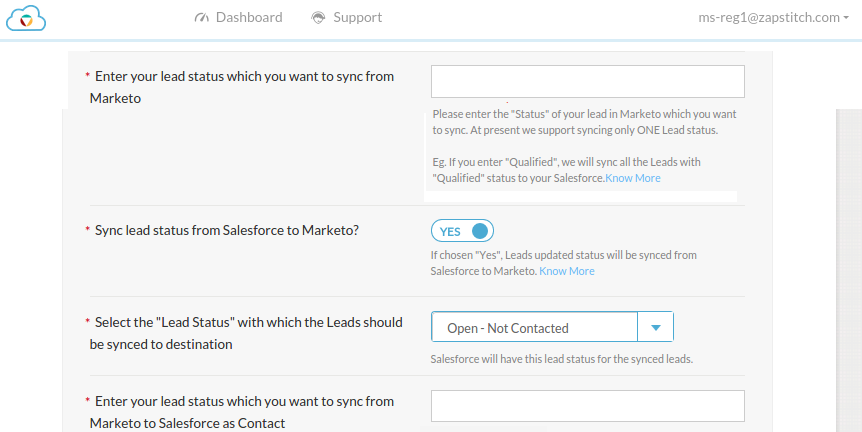Screen dimensions: 862x432
Task: Open the ms-reg1@zapstitch.com account menu
Action: tap(770, 17)
